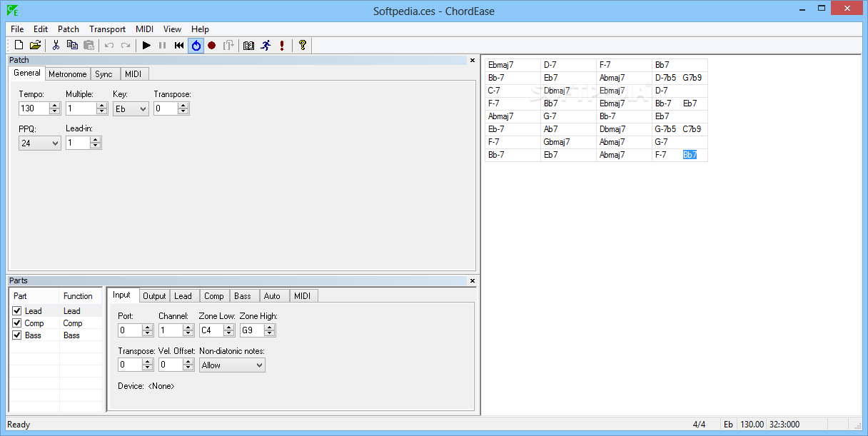Open the Transport menu

coord(107,29)
